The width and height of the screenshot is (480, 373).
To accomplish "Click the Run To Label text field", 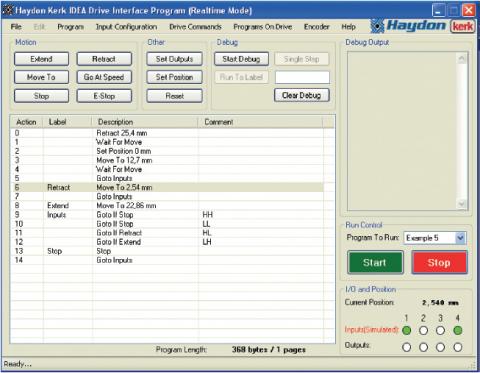I will [x=302, y=77].
